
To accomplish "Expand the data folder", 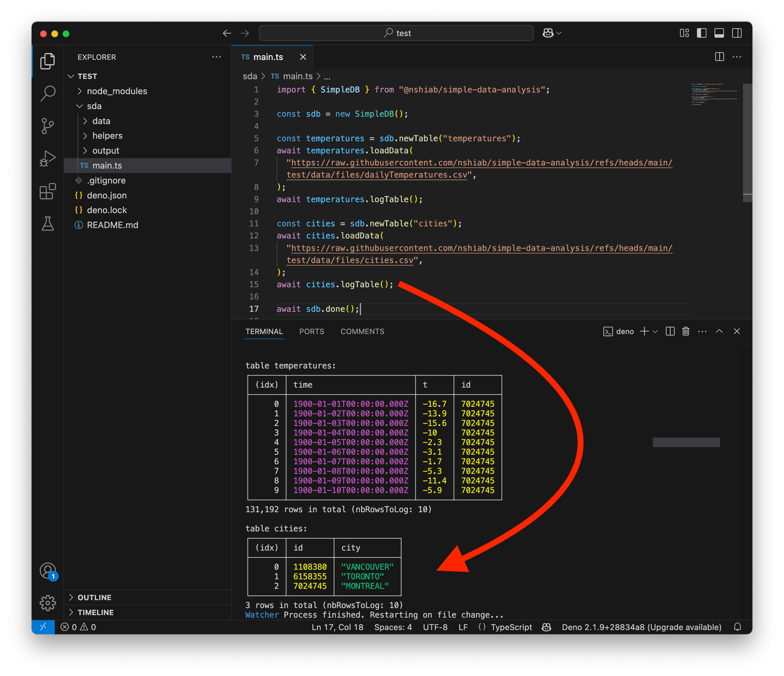I will pyautogui.click(x=147, y=121).
